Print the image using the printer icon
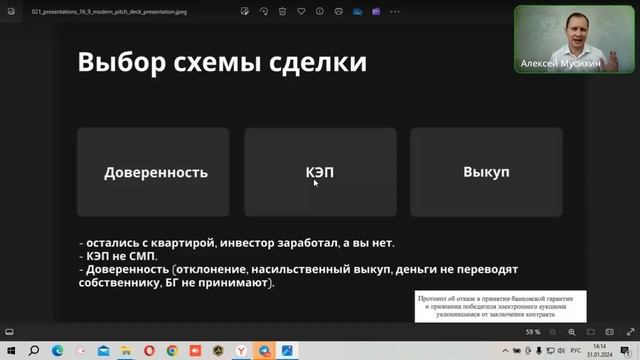This screenshot has height=360, width=640. [x=338, y=11]
